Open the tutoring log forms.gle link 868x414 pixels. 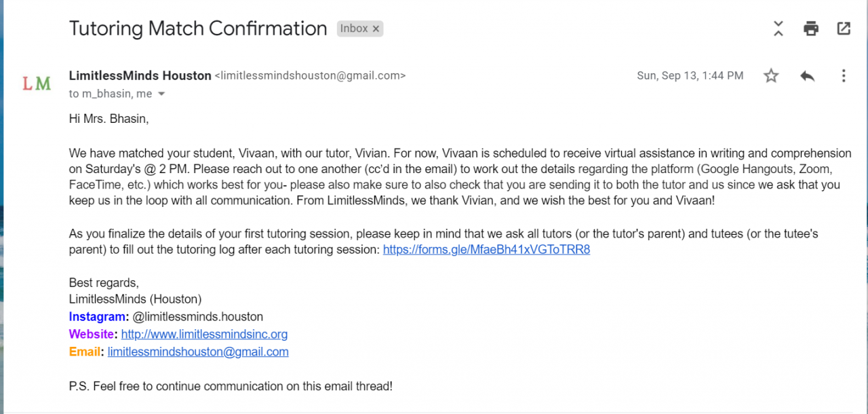[x=486, y=250]
